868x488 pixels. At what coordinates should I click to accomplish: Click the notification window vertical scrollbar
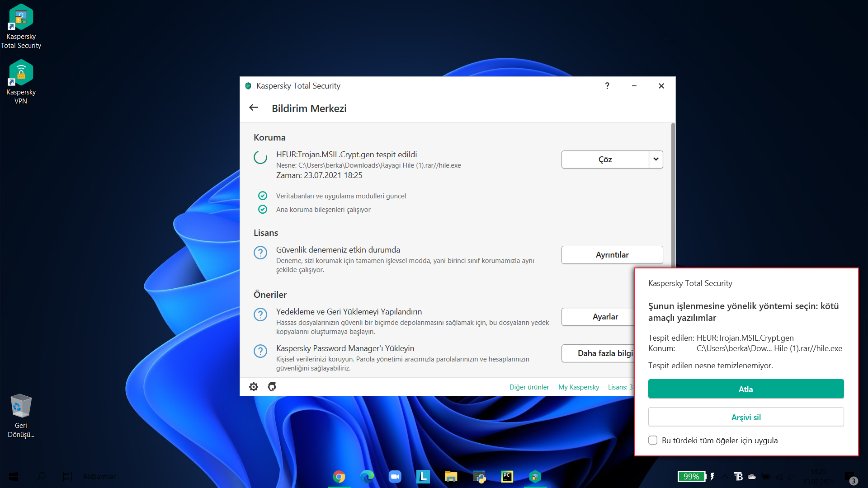(x=673, y=194)
